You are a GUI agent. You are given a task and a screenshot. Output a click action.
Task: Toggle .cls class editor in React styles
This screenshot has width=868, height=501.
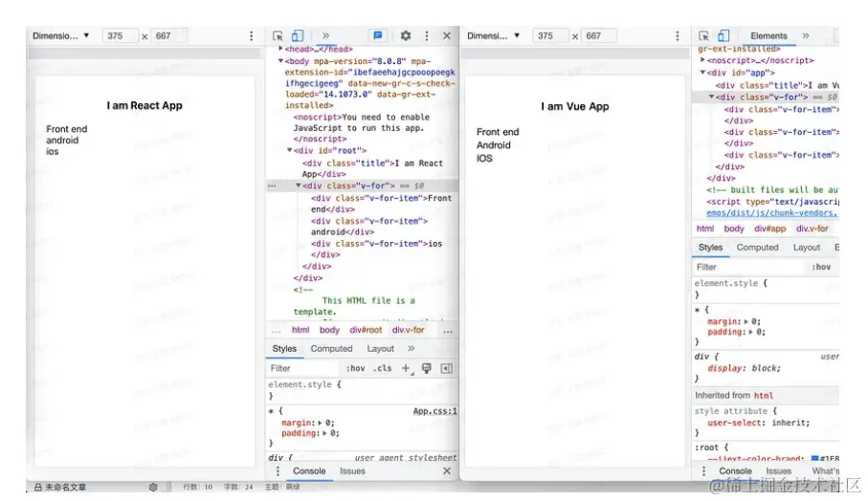click(382, 368)
